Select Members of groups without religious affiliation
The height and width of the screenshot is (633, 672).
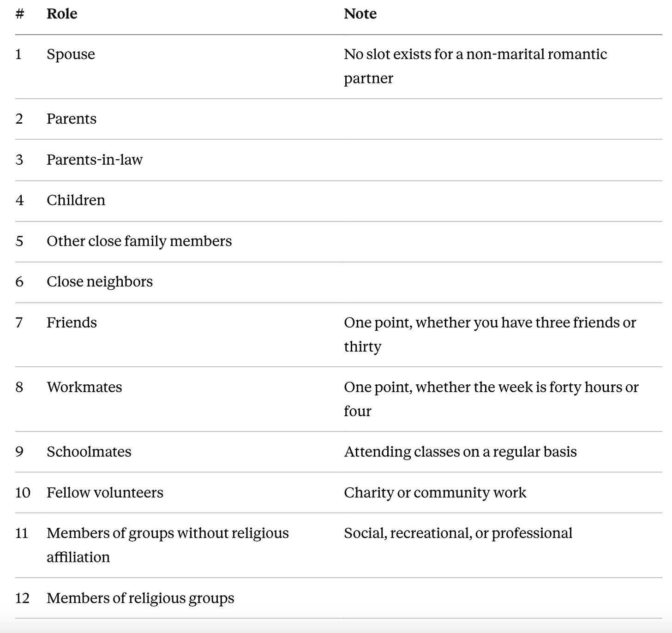point(168,545)
